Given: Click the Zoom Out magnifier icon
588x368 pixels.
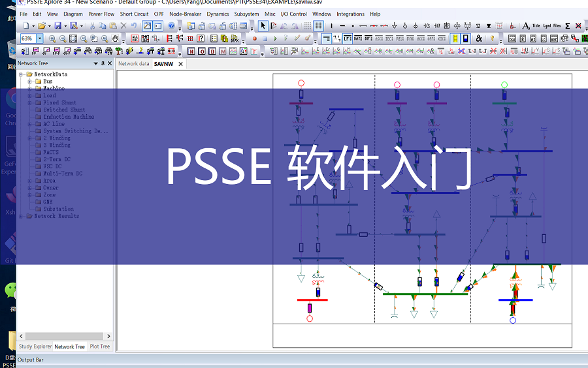Looking at the screenshot, I should tap(63, 38).
